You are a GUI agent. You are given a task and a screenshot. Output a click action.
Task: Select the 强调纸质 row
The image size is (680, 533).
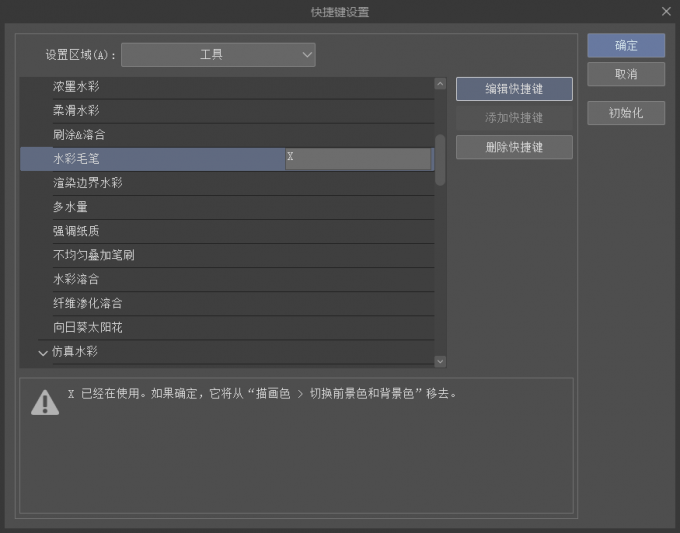click(227, 232)
